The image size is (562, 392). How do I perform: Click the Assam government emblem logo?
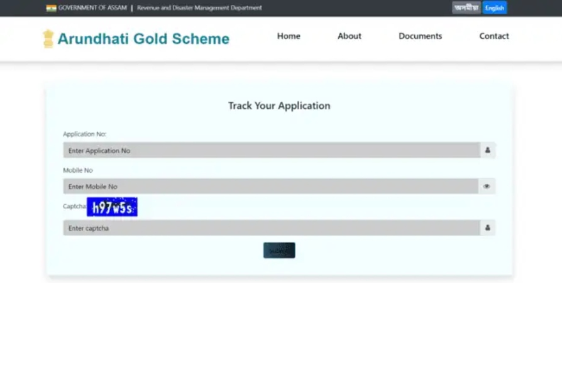(x=48, y=39)
